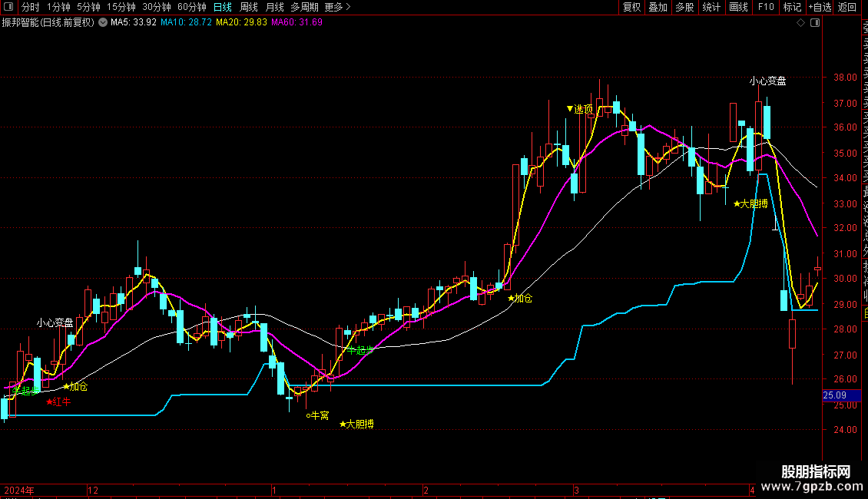Open F10 company info

(766, 7)
